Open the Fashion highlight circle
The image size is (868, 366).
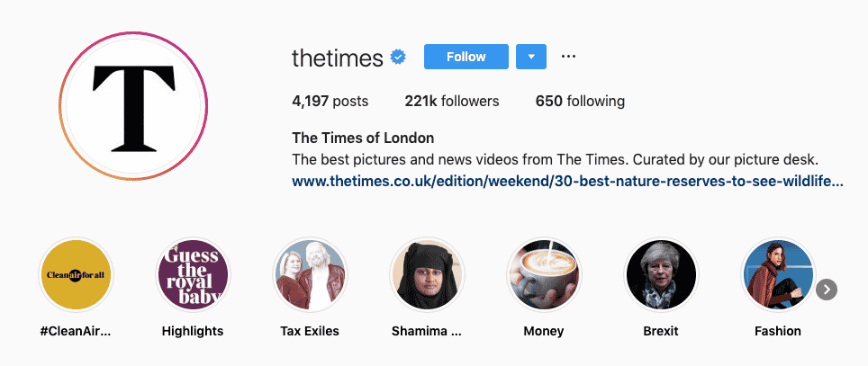coord(778,275)
